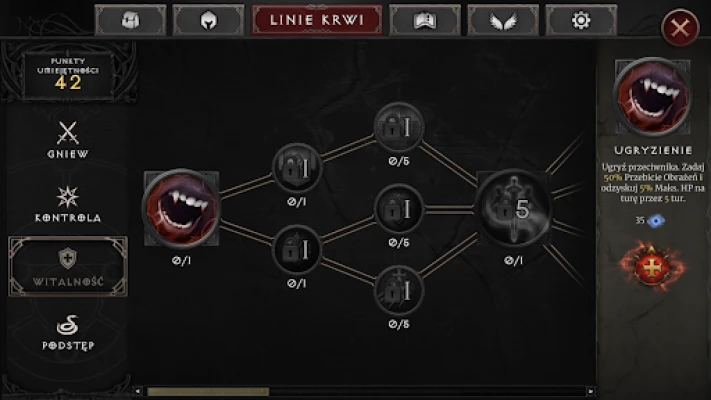Close the skill tree window with the X
The image size is (711, 400).
[680, 28]
